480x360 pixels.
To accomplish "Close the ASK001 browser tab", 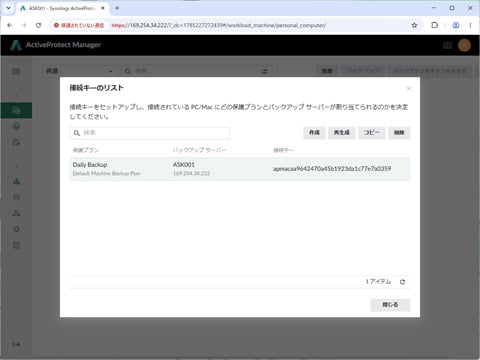I will click(103, 8).
